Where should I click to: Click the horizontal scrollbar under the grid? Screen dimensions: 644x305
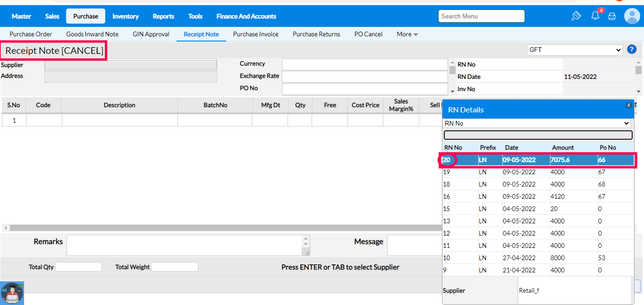click(x=222, y=228)
